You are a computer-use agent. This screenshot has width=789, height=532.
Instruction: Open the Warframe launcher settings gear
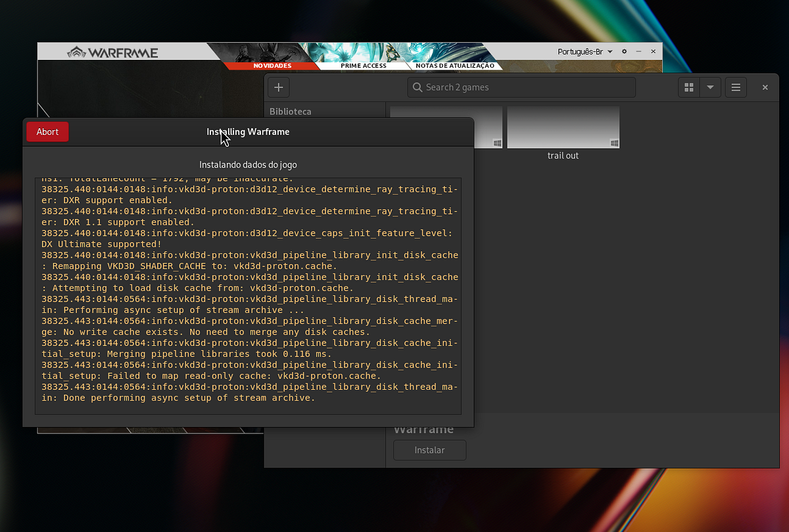pyautogui.click(x=623, y=51)
